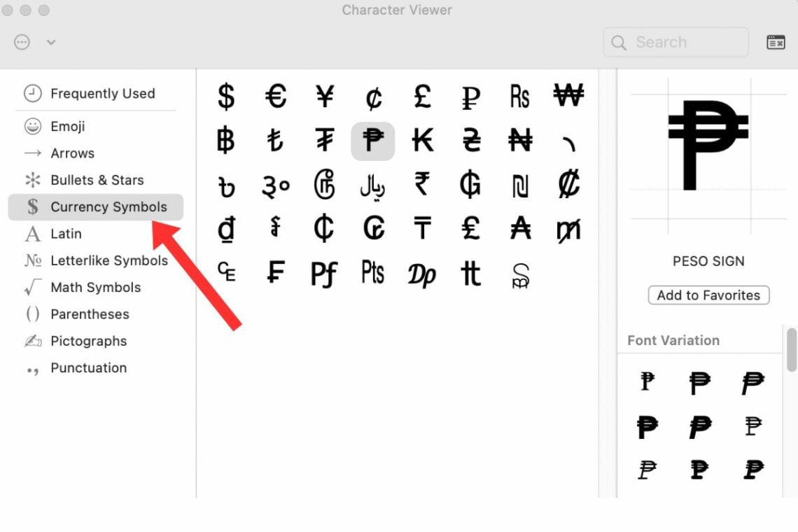
Task: Choose the yen sign character
Action: 325,96
